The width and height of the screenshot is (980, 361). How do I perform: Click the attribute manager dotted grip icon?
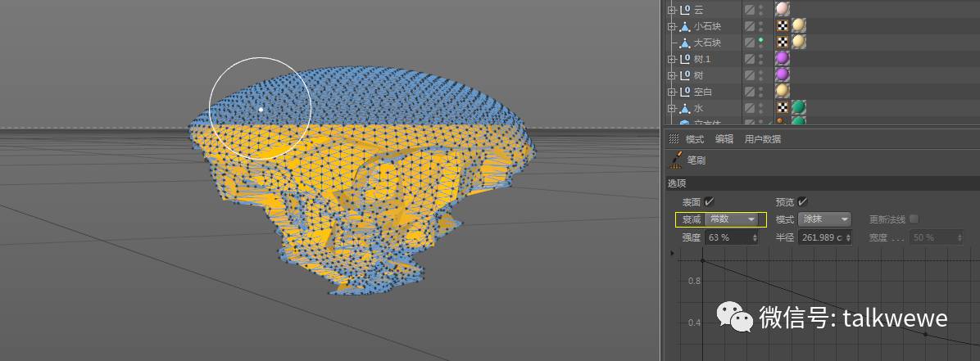click(x=674, y=139)
